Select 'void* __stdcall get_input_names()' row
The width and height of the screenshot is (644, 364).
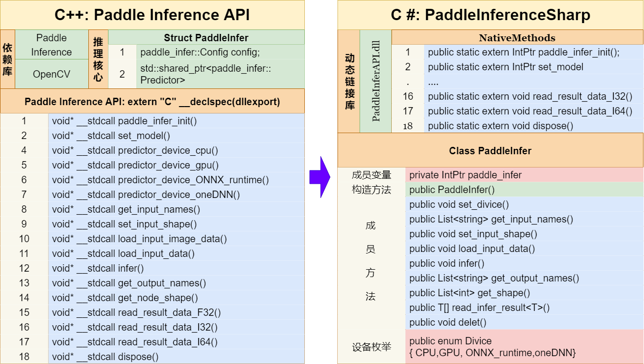[176, 209]
